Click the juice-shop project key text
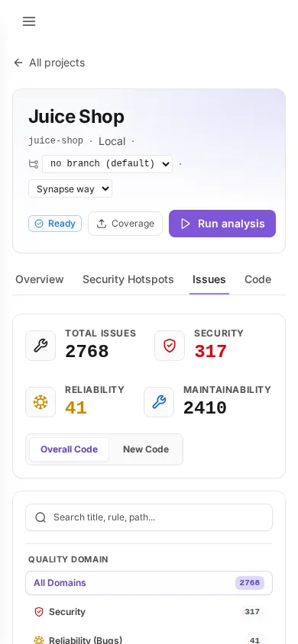 point(56,141)
